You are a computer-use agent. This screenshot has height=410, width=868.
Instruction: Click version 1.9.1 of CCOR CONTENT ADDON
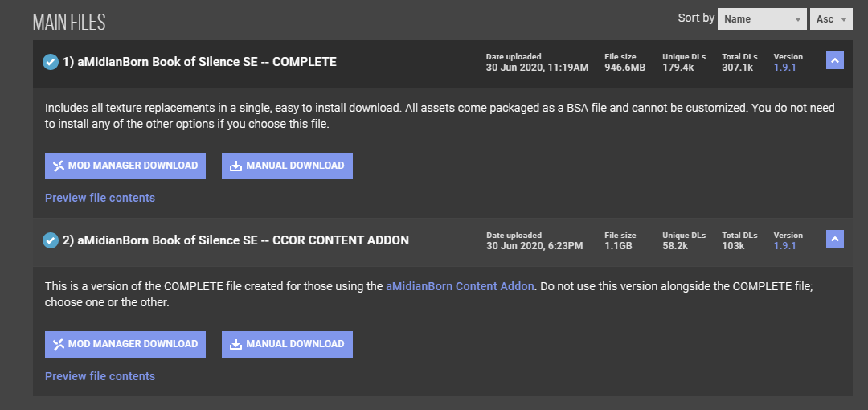784,246
